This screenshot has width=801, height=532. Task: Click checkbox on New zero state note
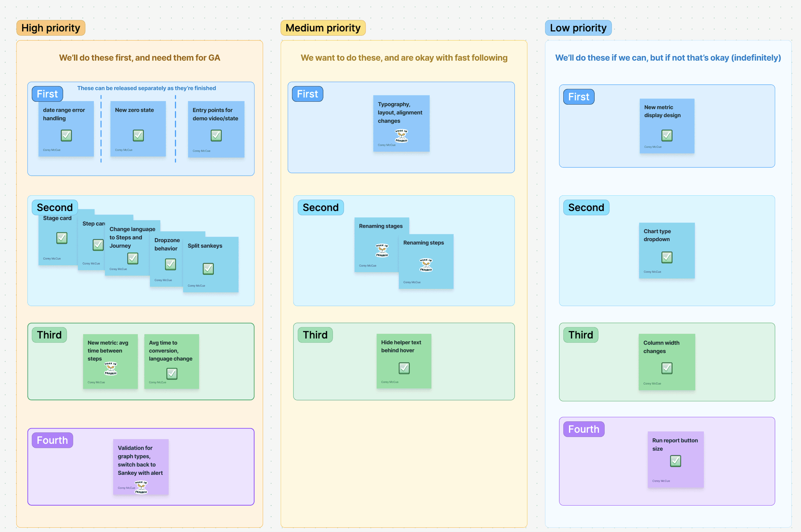(138, 135)
